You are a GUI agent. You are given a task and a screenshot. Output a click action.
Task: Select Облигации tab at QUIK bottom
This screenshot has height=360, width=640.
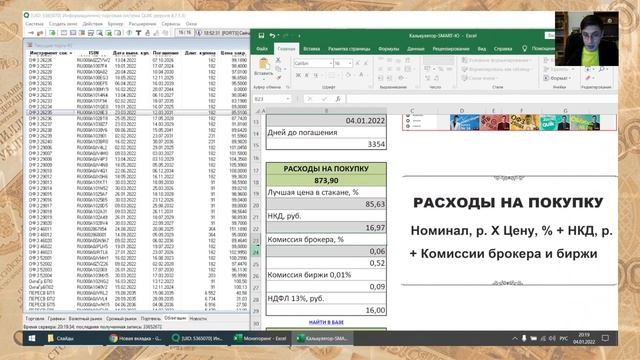tap(175, 318)
